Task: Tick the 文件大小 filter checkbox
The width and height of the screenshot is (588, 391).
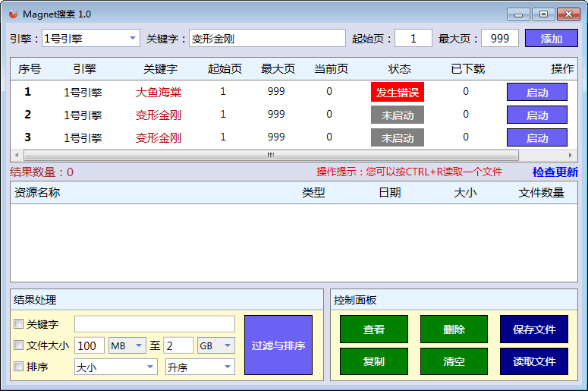Action: tap(19, 345)
